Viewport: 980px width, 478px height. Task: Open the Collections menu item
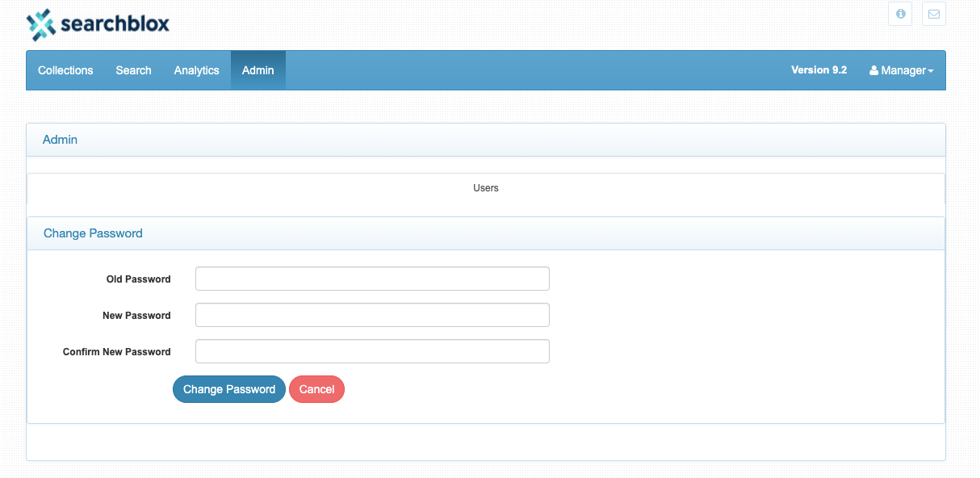(65, 70)
